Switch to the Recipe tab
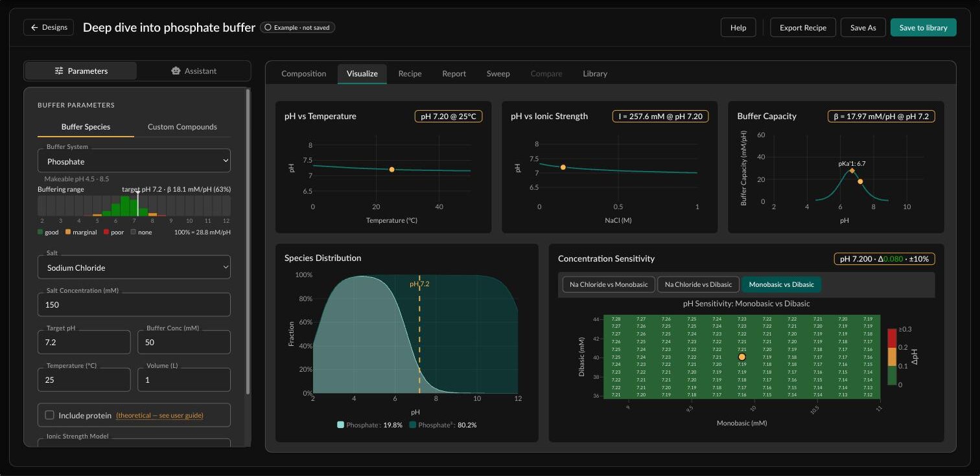Screen dimensions: 980x476 (x=410, y=74)
